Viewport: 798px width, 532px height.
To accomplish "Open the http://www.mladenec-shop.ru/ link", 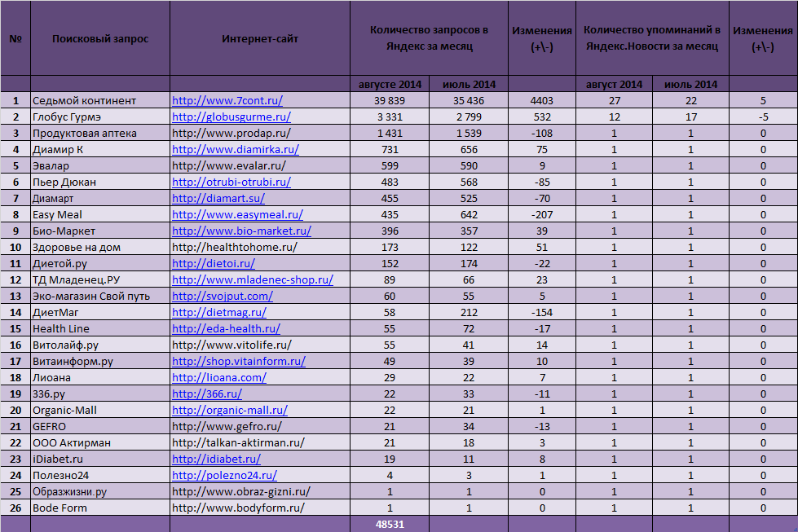I will [253, 279].
